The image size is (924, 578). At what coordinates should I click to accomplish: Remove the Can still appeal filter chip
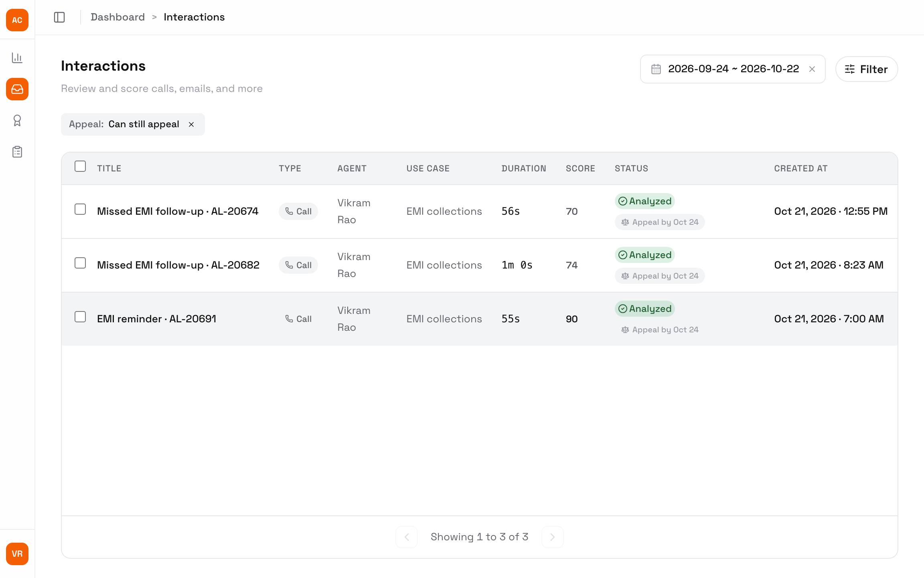191,124
